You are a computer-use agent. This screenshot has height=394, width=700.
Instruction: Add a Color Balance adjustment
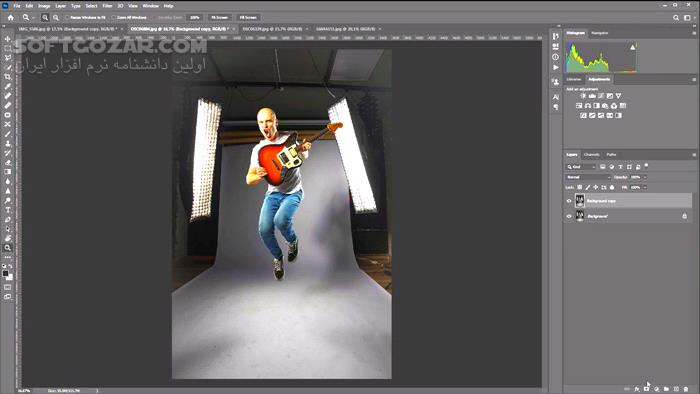(x=588, y=106)
